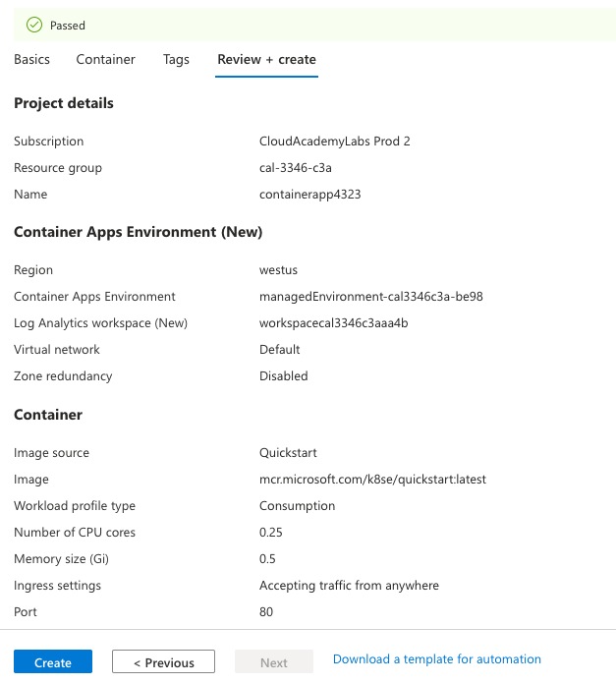Image resolution: width=616 pixels, height=684 pixels.
Task: Click the CloudAcademyLabs Prod 2 subscription value
Action: [x=334, y=142]
